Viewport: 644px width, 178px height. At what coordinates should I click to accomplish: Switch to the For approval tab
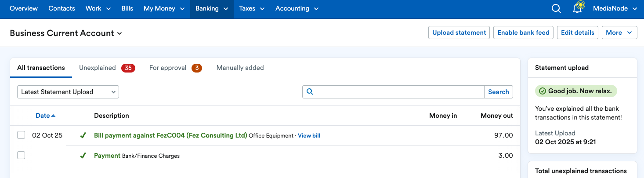pyautogui.click(x=175, y=68)
